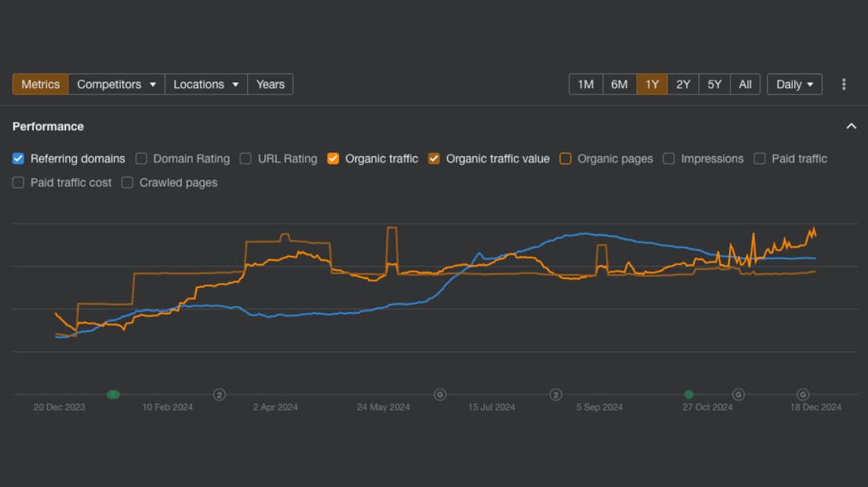Switch to the Years tab
Image resolution: width=868 pixels, height=487 pixels.
tap(270, 84)
